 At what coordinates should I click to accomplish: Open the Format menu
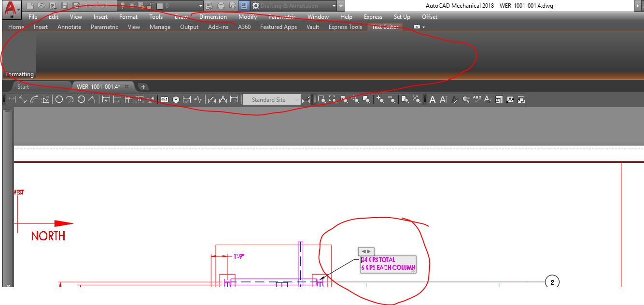[x=128, y=16]
